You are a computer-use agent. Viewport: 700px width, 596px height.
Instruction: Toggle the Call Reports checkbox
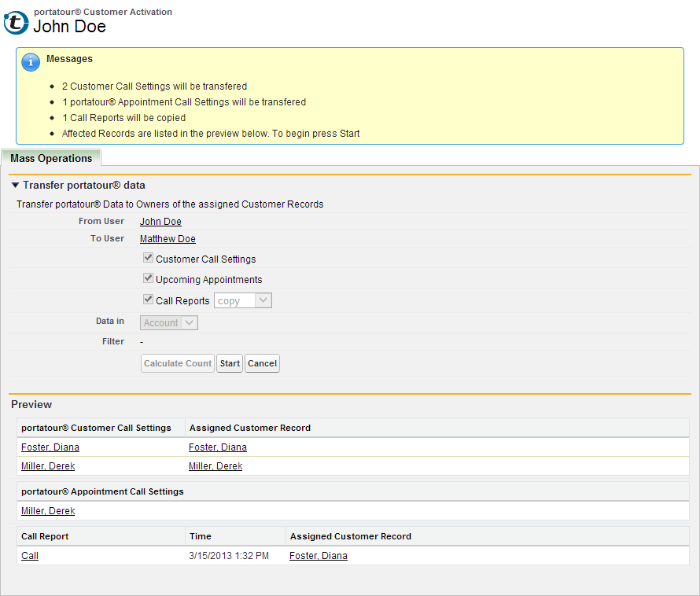148,300
